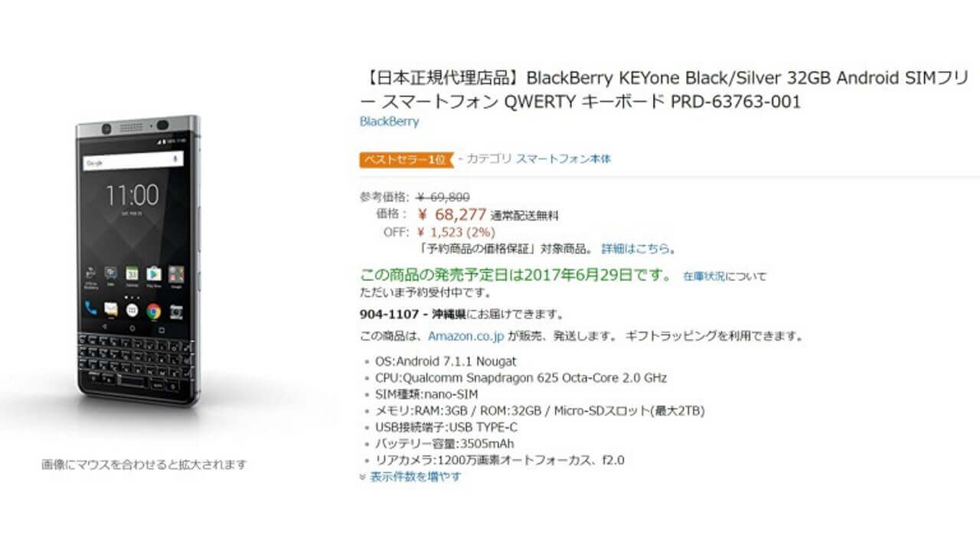The height and width of the screenshot is (551, 980).
Task: Open the BlackBerry brand link
Action: pyautogui.click(x=389, y=122)
